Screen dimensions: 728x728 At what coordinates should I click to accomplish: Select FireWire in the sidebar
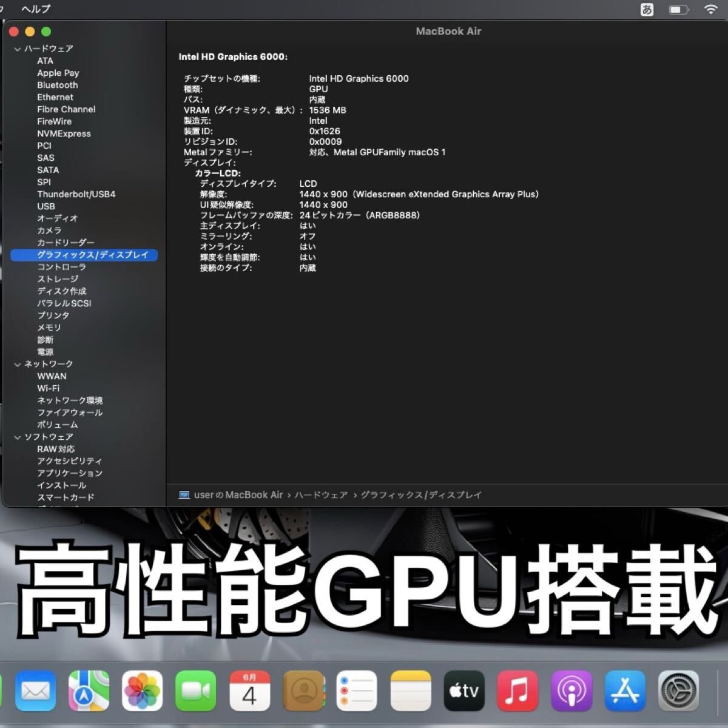coord(55,121)
